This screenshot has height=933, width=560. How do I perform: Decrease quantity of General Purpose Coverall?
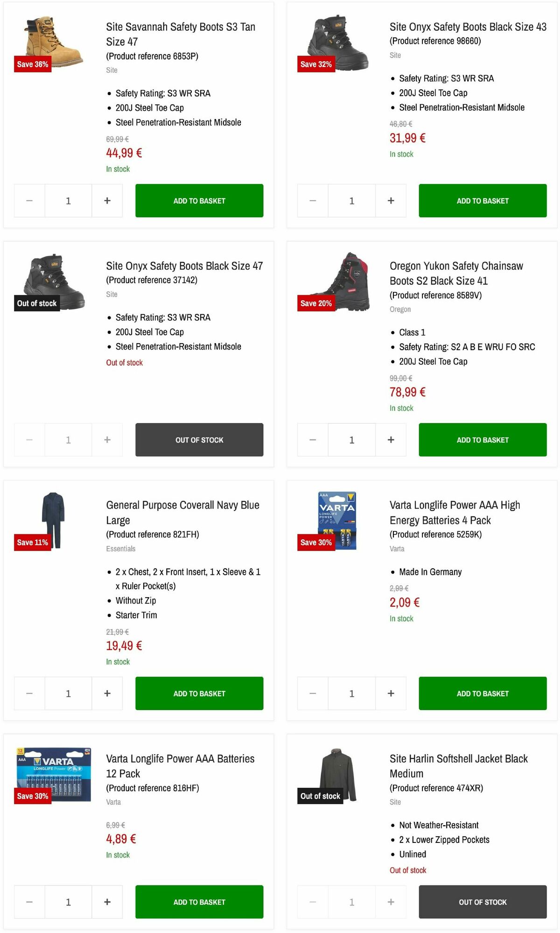click(29, 693)
